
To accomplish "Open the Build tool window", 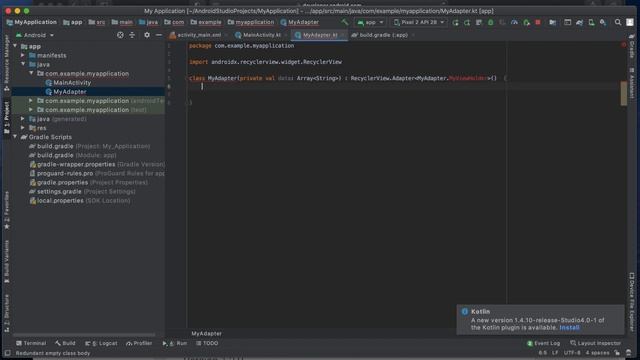I will [x=65, y=343].
